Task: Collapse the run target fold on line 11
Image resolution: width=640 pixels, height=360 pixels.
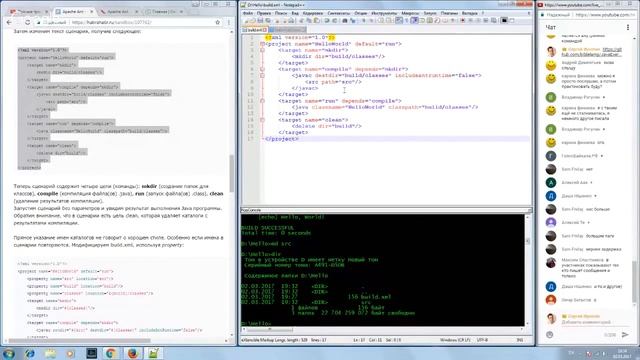Action: tap(262, 101)
